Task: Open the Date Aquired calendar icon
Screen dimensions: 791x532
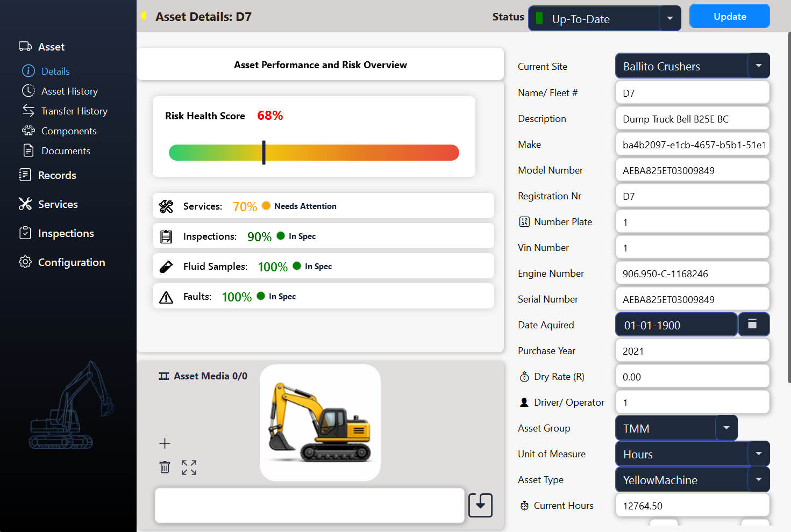Action: 753,325
